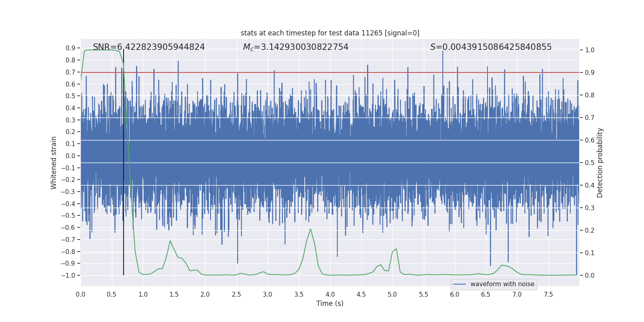Screen dimensions: 644x322
Task: Click the 6.0 tick on the Time axis
Action: (455, 295)
